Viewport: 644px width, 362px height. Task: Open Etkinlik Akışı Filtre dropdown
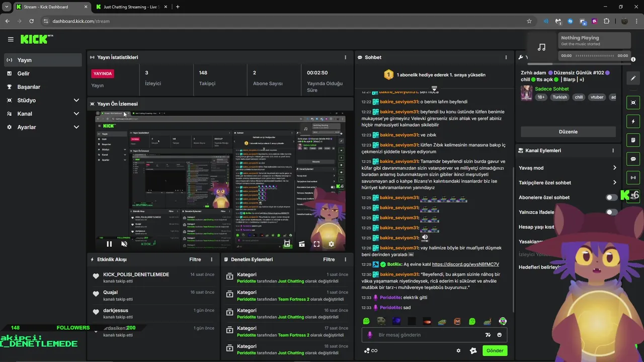click(x=195, y=259)
